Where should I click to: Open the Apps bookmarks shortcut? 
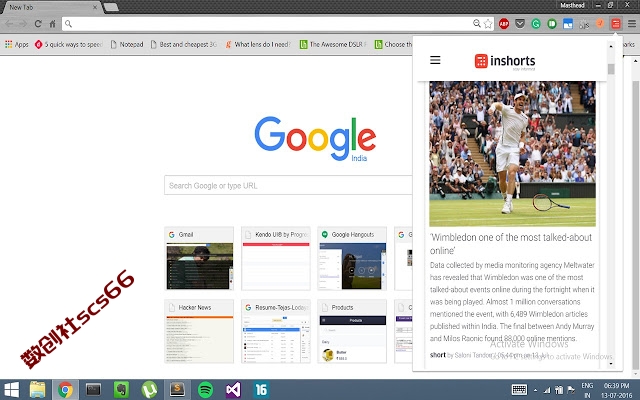pyautogui.click(x=17, y=44)
